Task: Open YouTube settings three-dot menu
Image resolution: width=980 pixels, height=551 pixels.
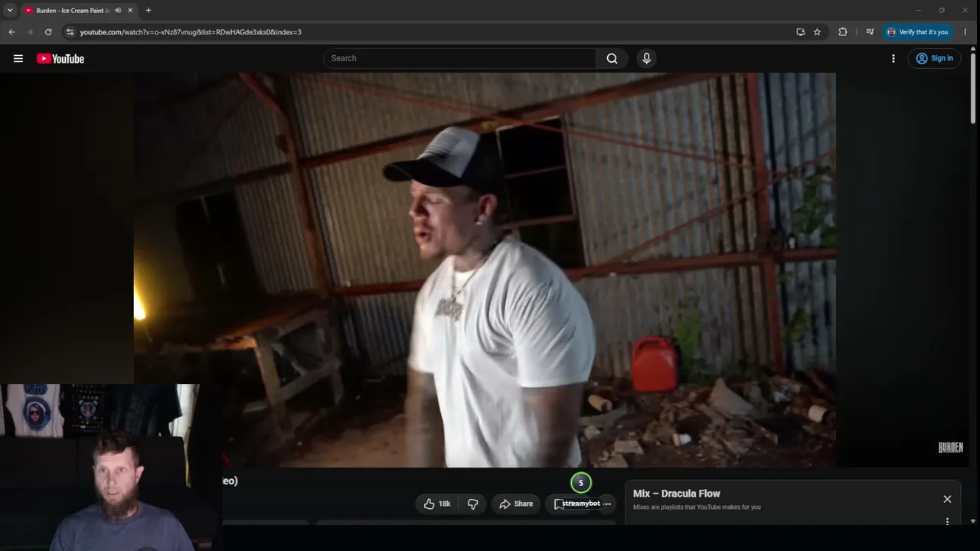Action: click(893, 58)
